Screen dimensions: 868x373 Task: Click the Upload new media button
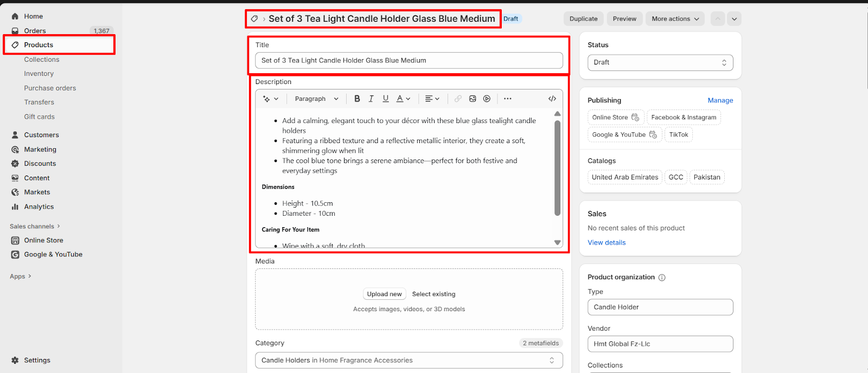[x=384, y=294]
